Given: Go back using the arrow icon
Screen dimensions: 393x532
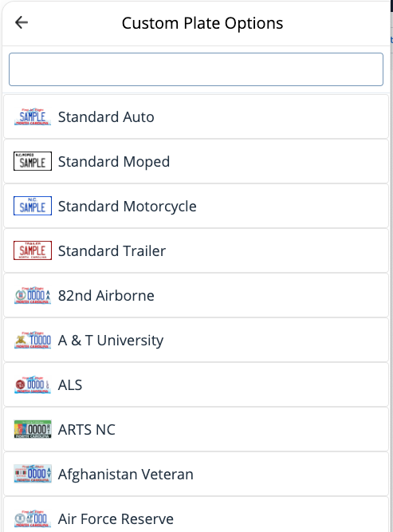Looking at the screenshot, I should [x=22, y=23].
